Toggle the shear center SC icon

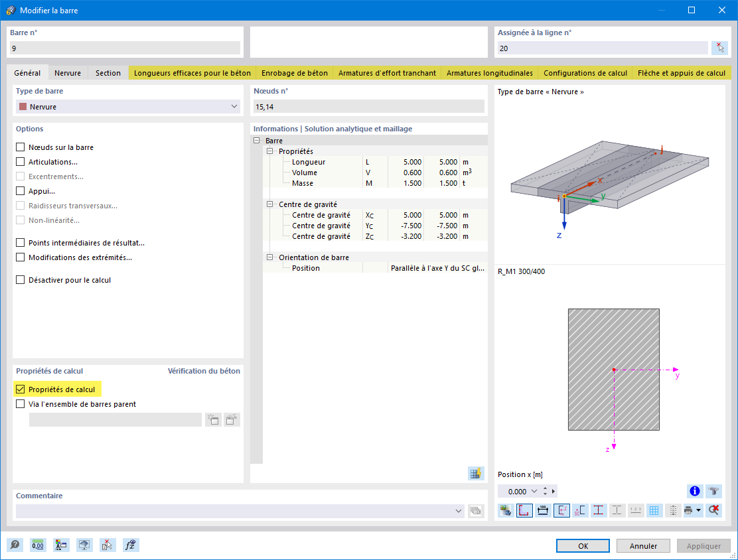(x=580, y=510)
